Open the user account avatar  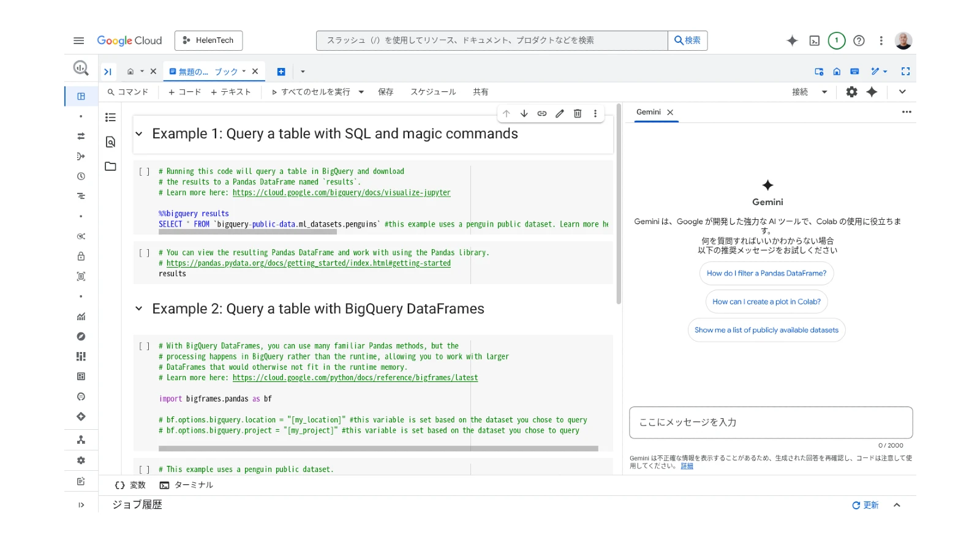[x=903, y=40]
